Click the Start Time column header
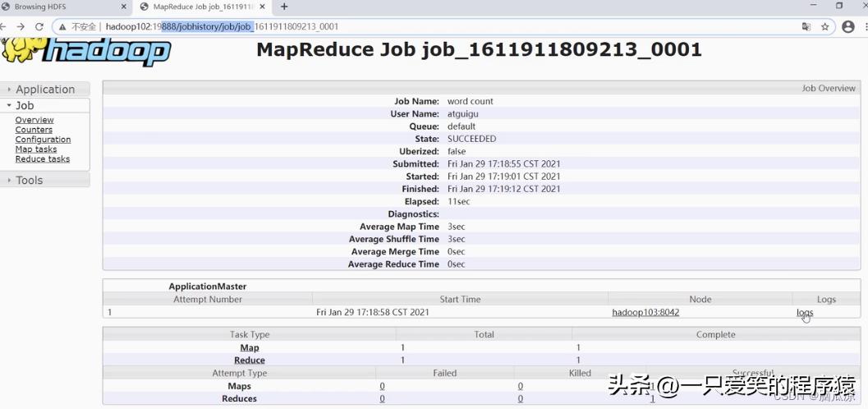Viewport: 868px width, 409px height. [460, 300]
